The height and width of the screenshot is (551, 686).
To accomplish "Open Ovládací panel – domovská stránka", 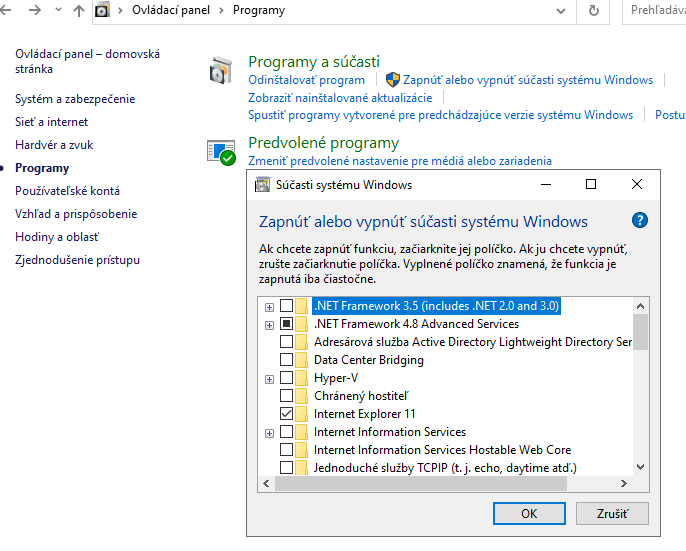I will point(88,61).
